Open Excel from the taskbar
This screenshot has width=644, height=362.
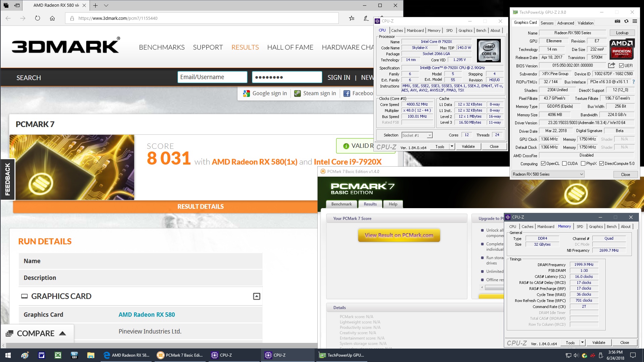[x=58, y=355]
